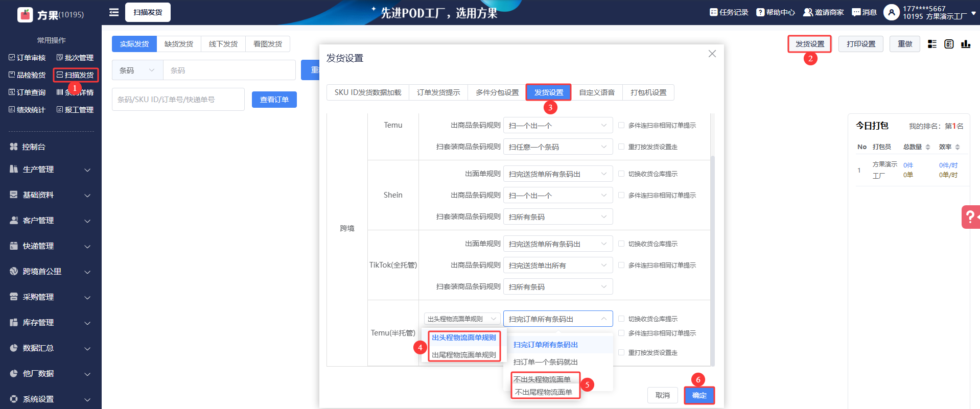Open 控制台 dashboard in sidebar
The width and height of the screenshot is (980, 409).
(x=34, y=147)
